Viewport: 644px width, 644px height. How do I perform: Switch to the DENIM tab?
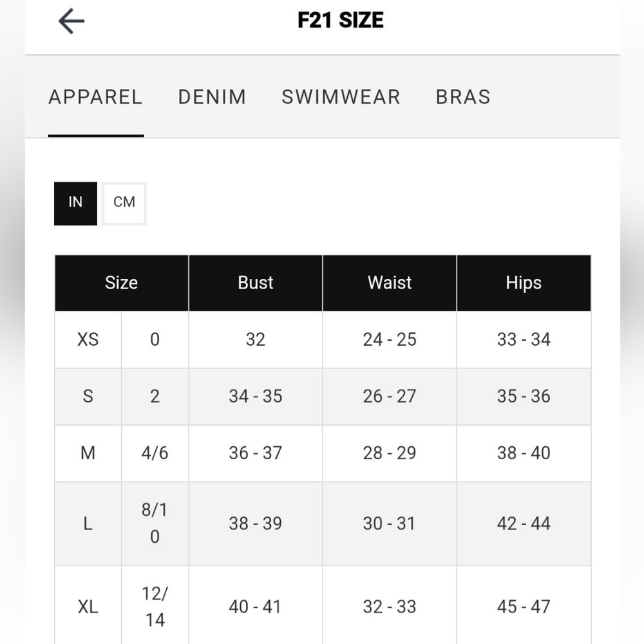(x=212, y=97)
